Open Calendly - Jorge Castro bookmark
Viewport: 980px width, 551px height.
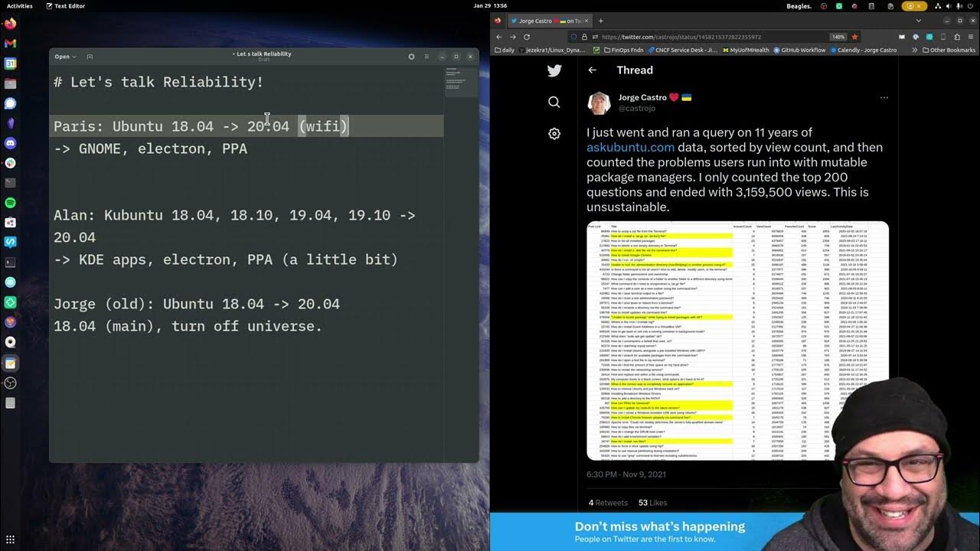click(862, 50)
